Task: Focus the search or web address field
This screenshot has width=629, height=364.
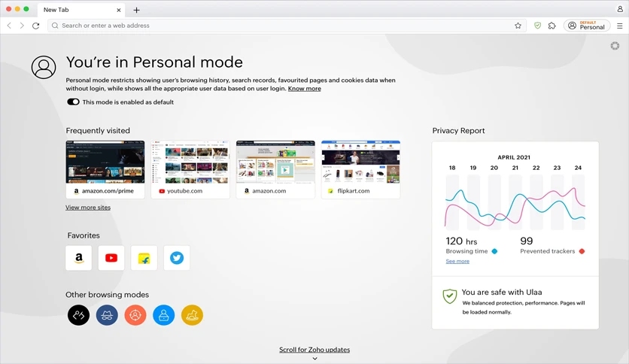Action: 287,26
